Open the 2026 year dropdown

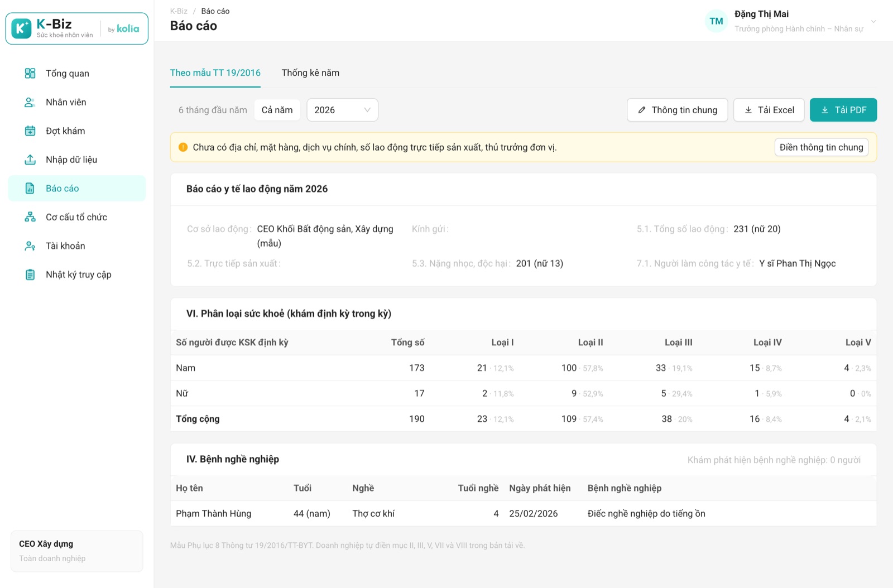tap(342, 110)
